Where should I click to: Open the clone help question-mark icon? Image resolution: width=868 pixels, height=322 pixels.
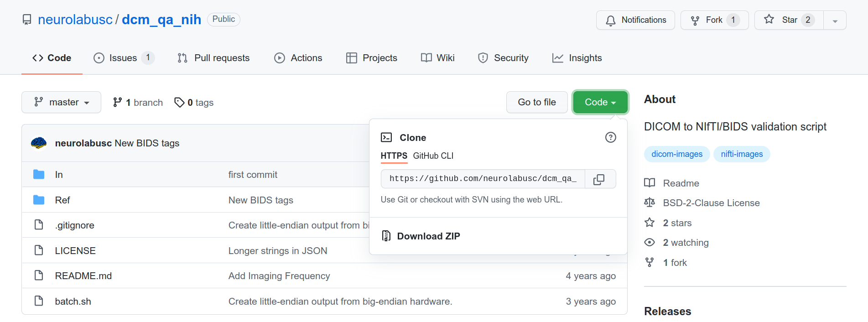pyautogui.click(x=610, y=137)
